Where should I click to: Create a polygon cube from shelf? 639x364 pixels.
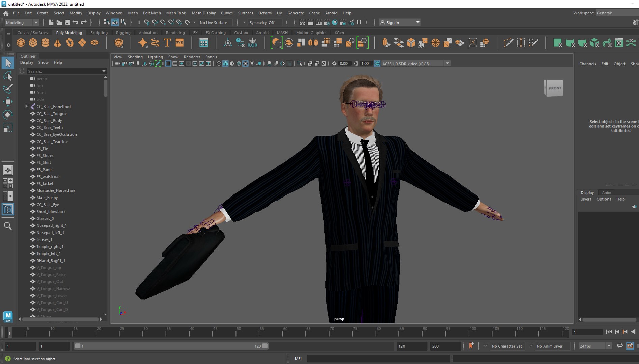[x=33, y=43]
